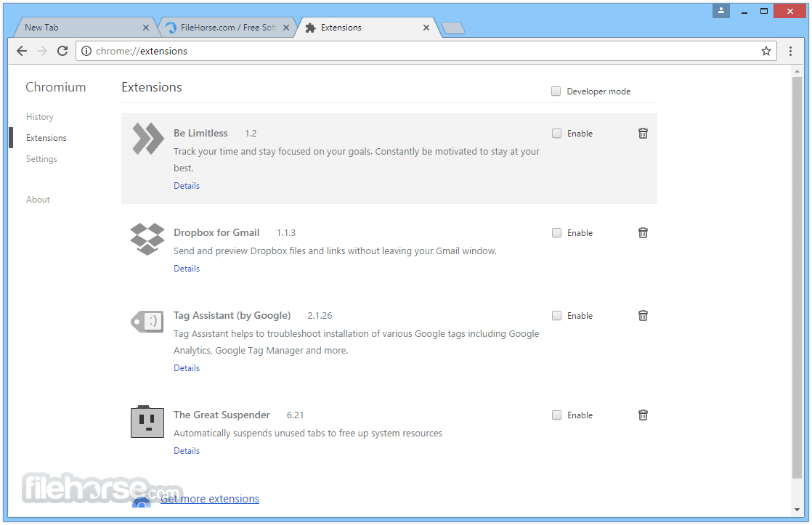Click the vertical scrollbar thumb

[x=797, y=277]
